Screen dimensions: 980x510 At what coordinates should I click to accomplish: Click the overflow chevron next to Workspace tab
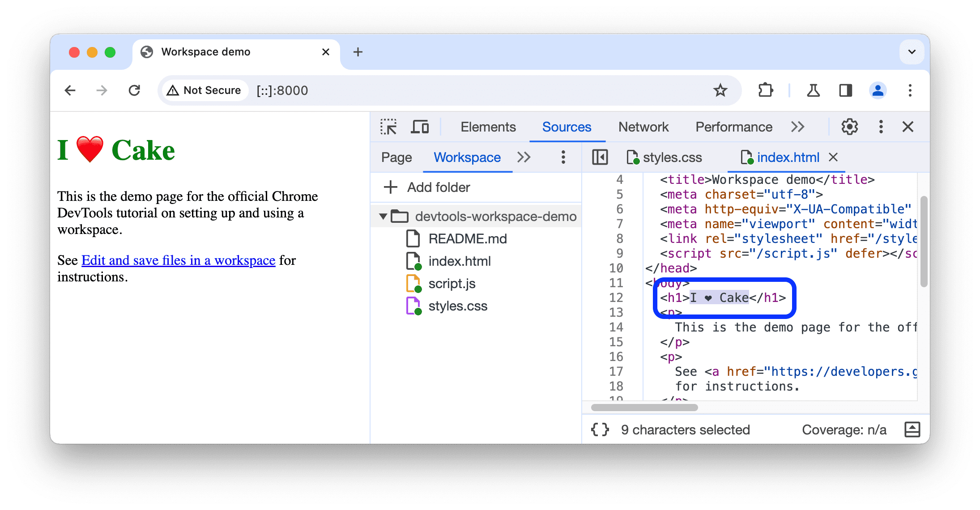coord(524,157)
